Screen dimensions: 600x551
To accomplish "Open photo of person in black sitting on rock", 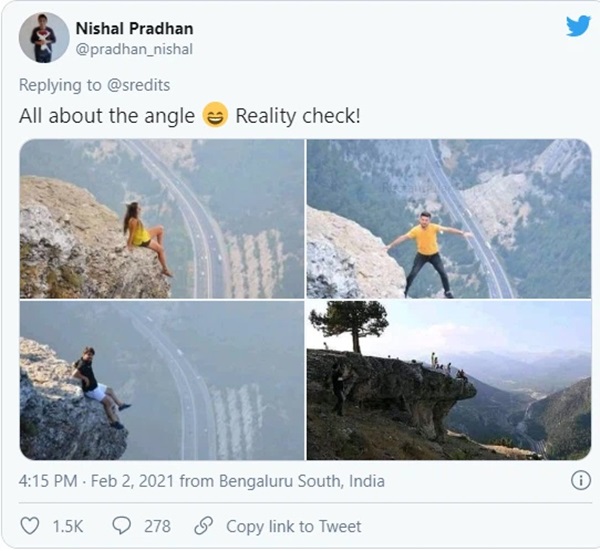I will tap(162, 381).
